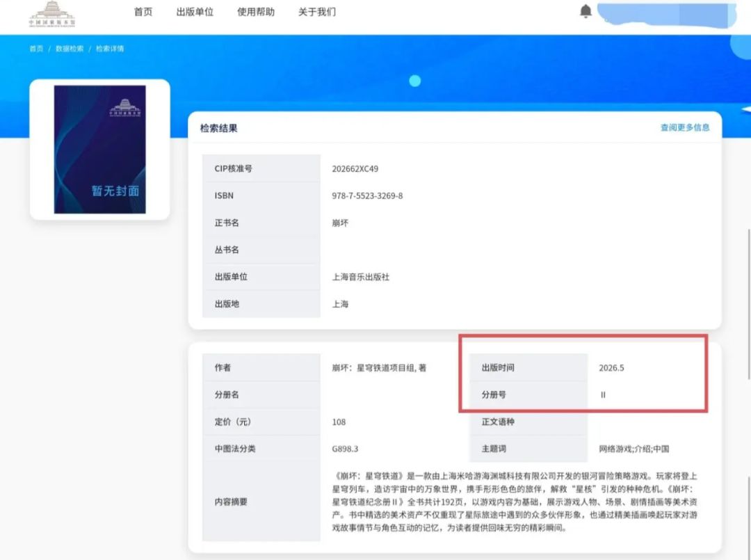Click the 作者 label cell

[x=261, y=367]
